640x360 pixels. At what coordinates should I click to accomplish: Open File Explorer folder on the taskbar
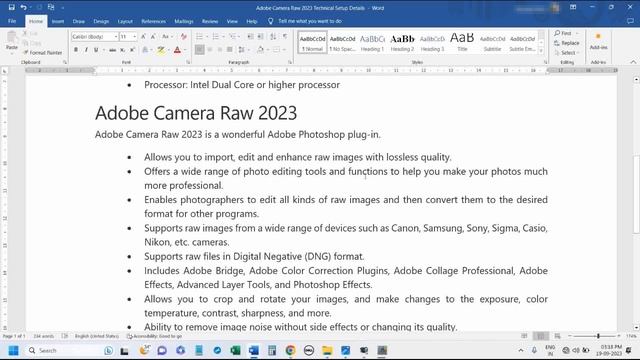[327, 350]
